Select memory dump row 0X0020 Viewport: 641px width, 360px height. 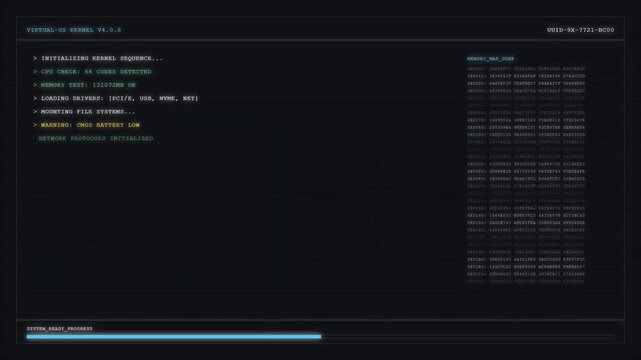tap(526, 83)
